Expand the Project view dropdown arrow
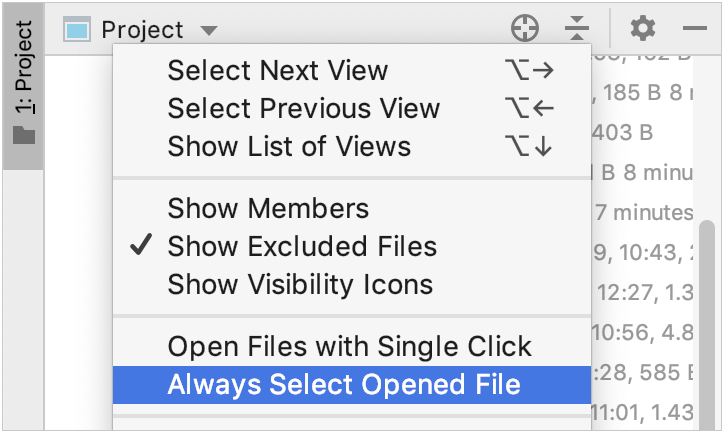 (x=209, y=31)
